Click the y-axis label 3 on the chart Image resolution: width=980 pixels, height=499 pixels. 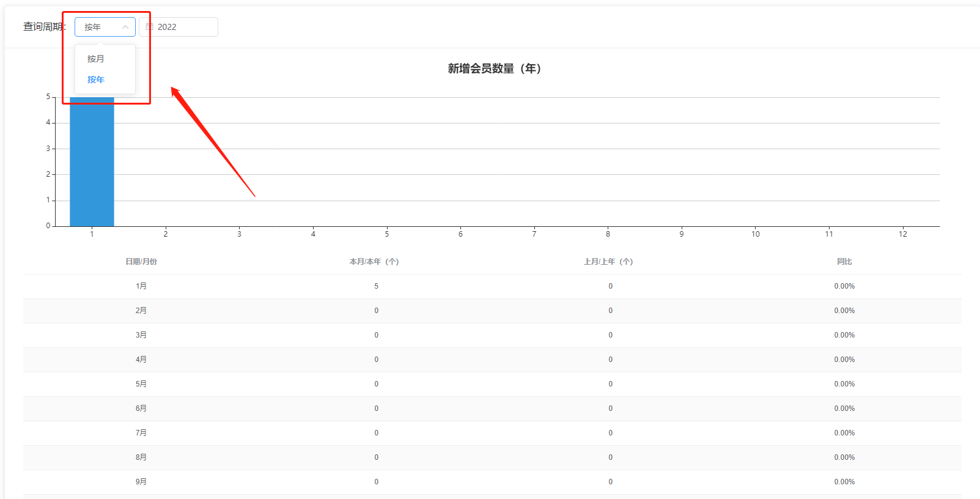pyautogui.click(x=48, y=149)
